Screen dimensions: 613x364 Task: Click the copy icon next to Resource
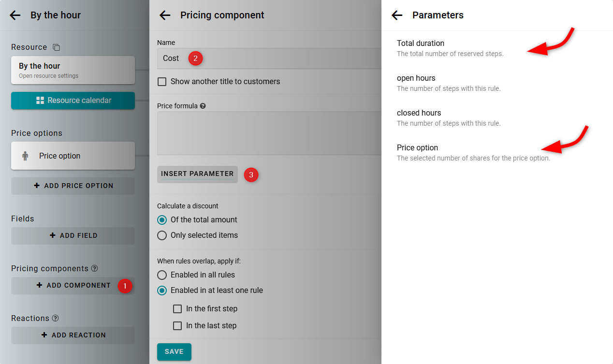click(57, 47)
